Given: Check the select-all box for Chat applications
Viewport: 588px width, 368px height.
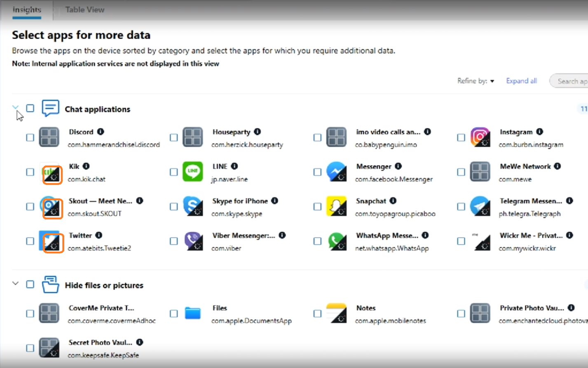Looking at the screenshot, I should click(30, 108).
